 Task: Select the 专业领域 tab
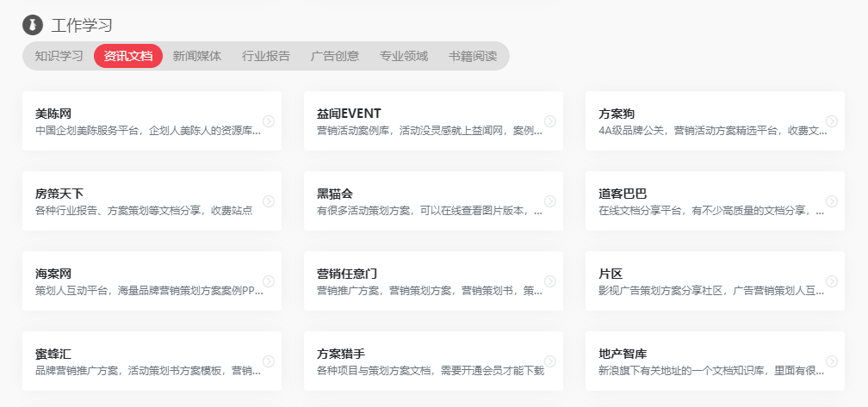(x=404, y=56)
